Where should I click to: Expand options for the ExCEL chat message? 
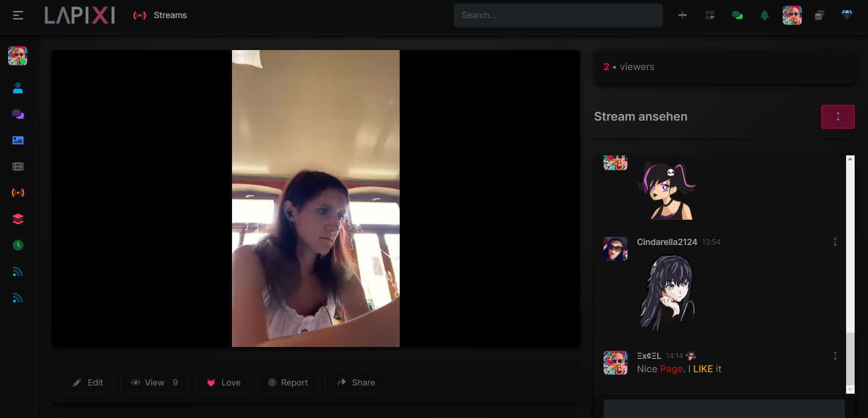(835, 356)
